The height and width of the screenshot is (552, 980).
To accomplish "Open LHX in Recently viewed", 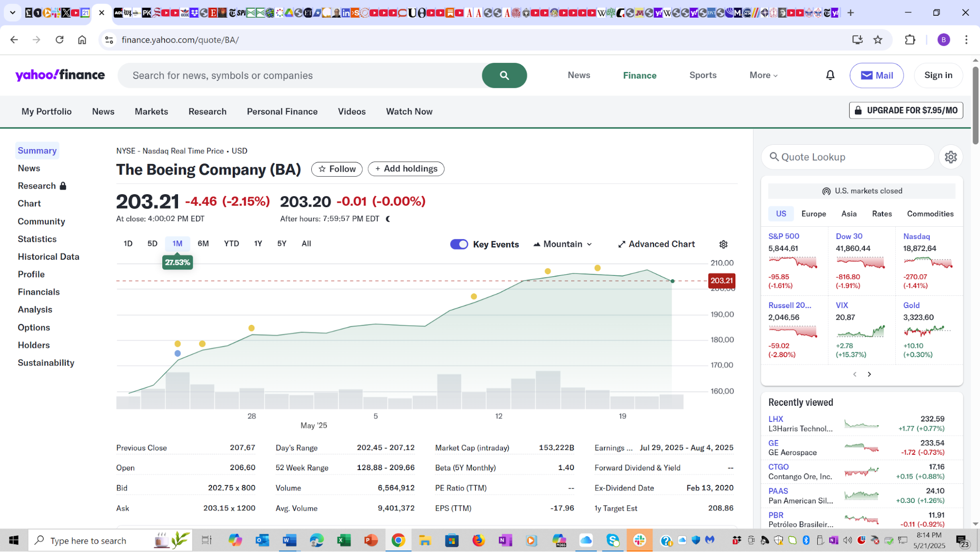I will coord(776,420).
